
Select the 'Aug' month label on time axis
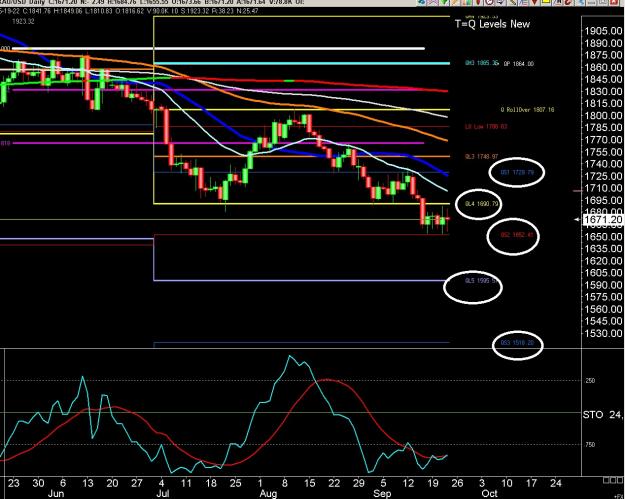click(268, 494)
